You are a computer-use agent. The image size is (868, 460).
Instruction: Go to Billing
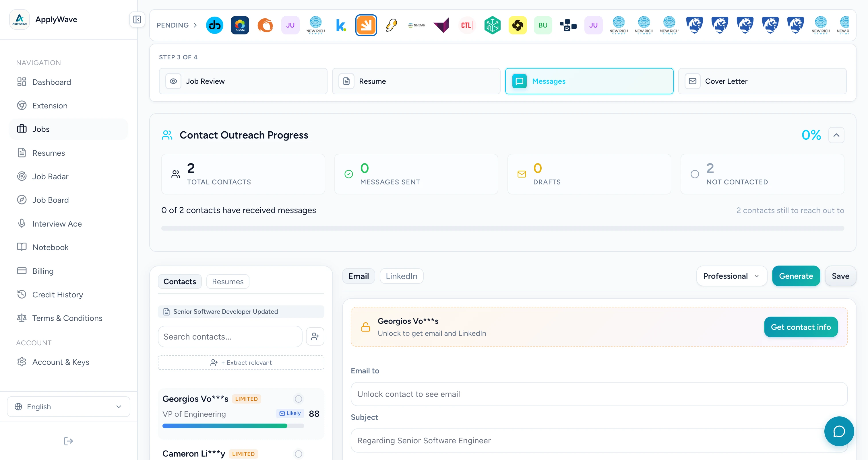pos(69,271)
